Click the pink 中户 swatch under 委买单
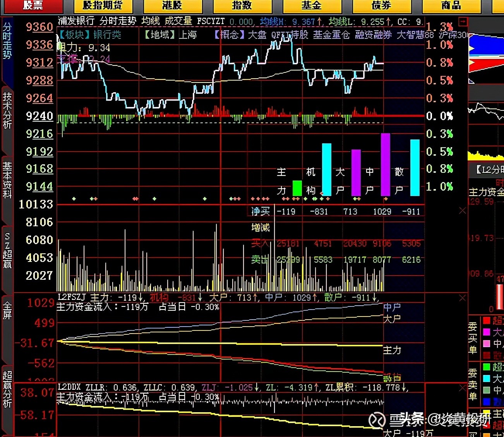 click(x=487, y=344)
